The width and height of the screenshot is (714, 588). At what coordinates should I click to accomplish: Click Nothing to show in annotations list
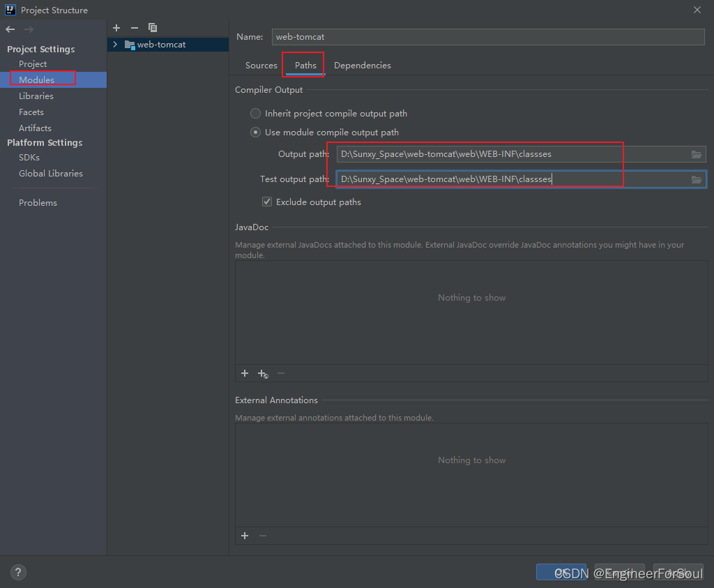[472, 460]
